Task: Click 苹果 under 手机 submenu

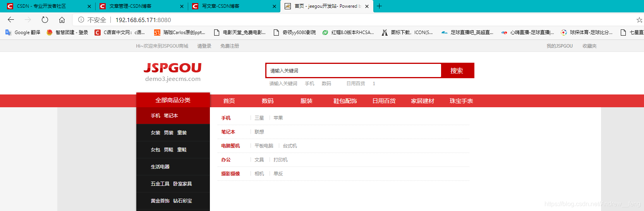Action: point(278,118)
